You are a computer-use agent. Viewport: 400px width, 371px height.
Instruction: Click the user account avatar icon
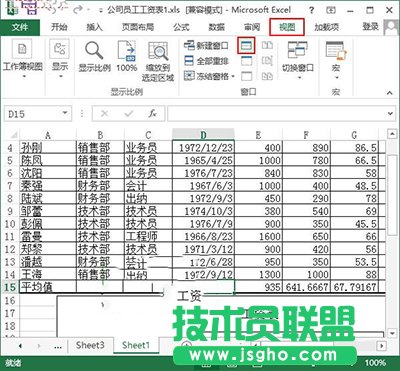(x=391, y=27)
